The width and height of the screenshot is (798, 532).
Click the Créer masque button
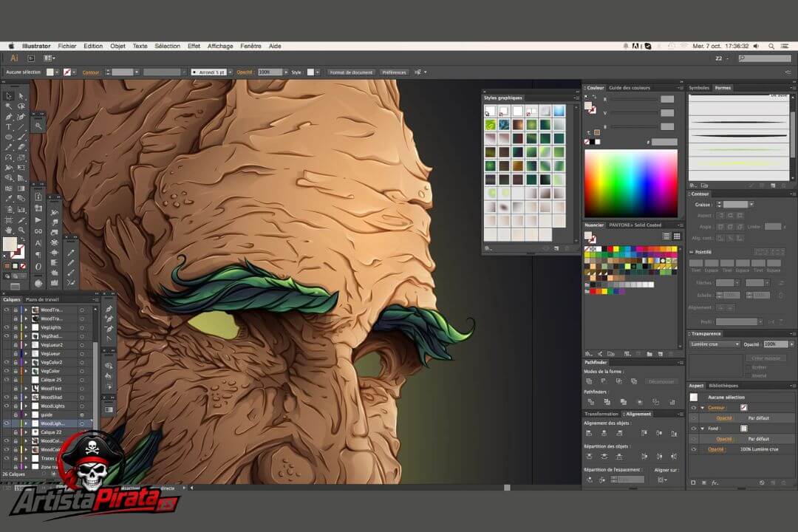765,358
